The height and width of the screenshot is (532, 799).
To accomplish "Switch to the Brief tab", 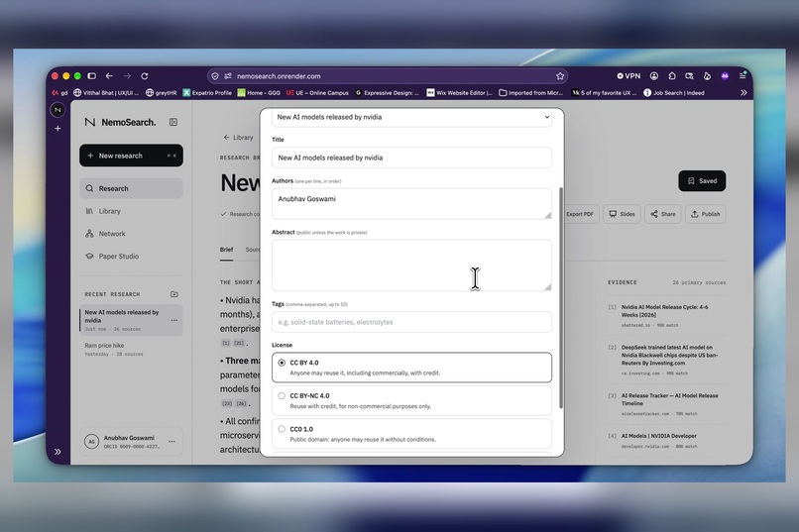I will [226, 250].
